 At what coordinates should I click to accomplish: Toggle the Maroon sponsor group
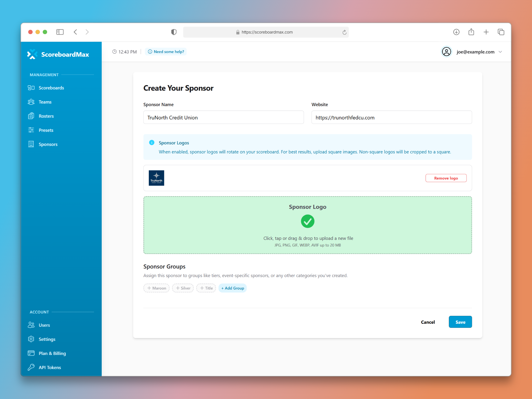point(157,288)
